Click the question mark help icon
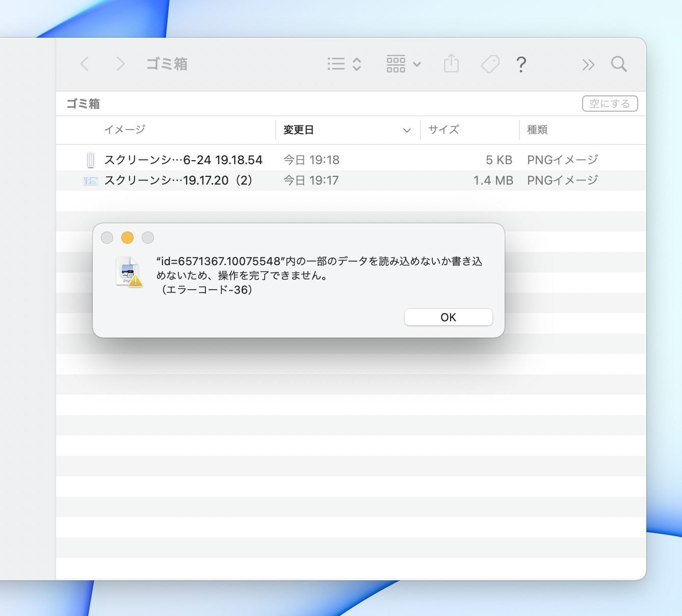This screenshot has height=616, width=682. click(x=521, y=64)
